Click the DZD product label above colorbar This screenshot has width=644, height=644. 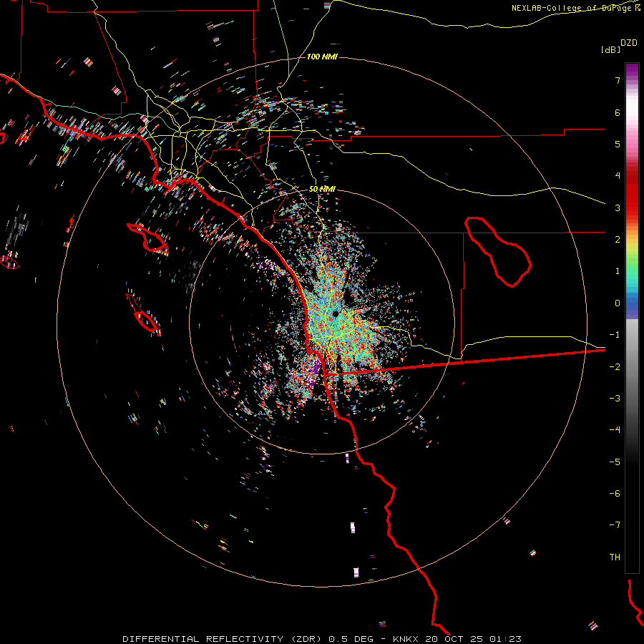(629, 43)
